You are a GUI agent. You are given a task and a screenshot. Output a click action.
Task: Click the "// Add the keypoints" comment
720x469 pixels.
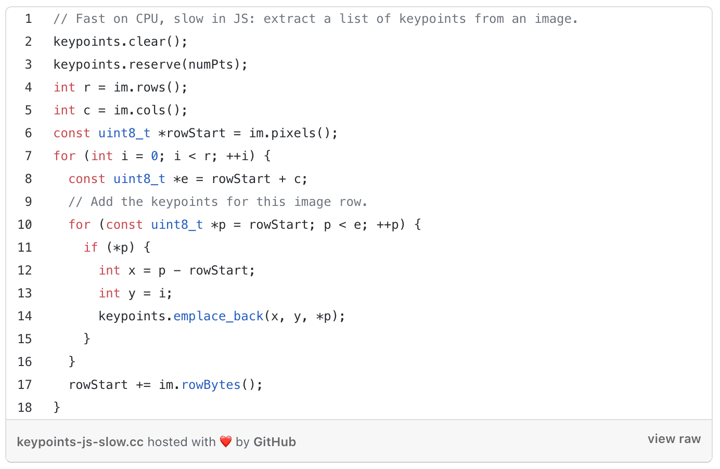pyautogui.click(x=218, y=201)
